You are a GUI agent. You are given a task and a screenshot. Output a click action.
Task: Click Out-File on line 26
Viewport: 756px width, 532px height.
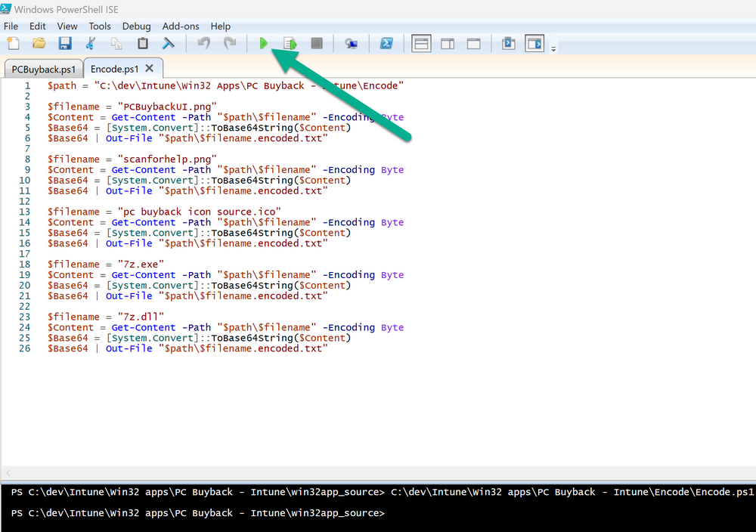click(x=129, y=348)
